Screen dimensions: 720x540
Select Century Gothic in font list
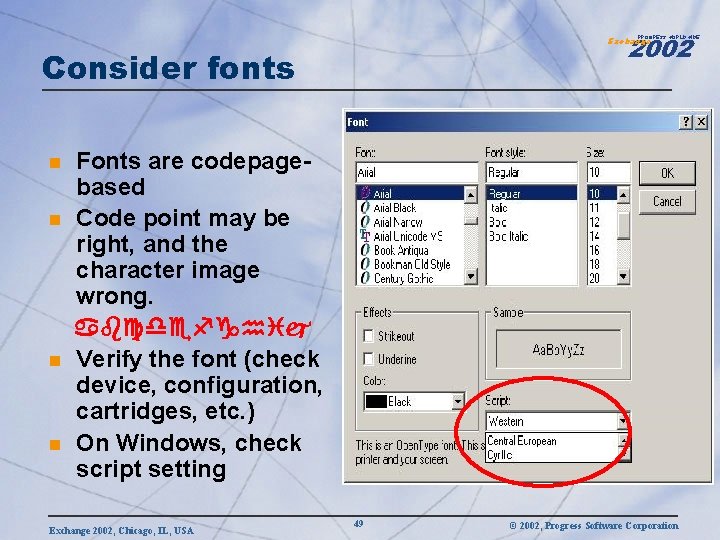410,278
